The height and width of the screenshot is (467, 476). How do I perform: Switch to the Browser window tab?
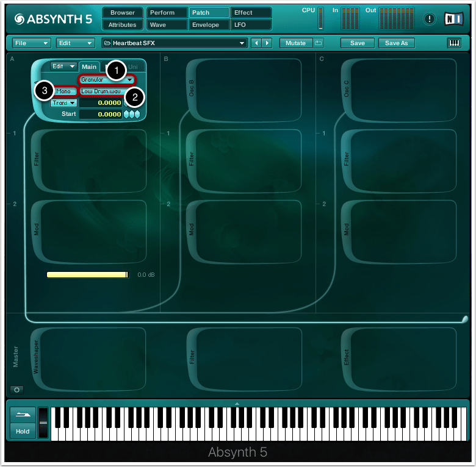point(122,13)
